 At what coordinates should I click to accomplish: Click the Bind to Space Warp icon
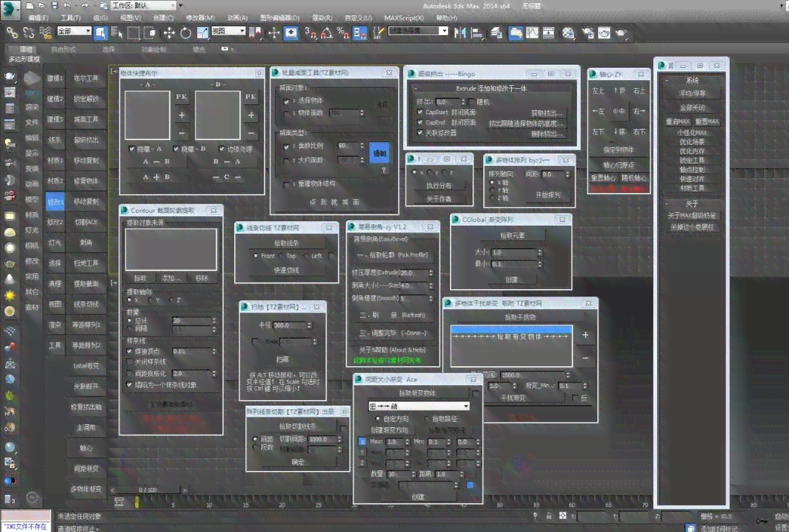[45, 32]
